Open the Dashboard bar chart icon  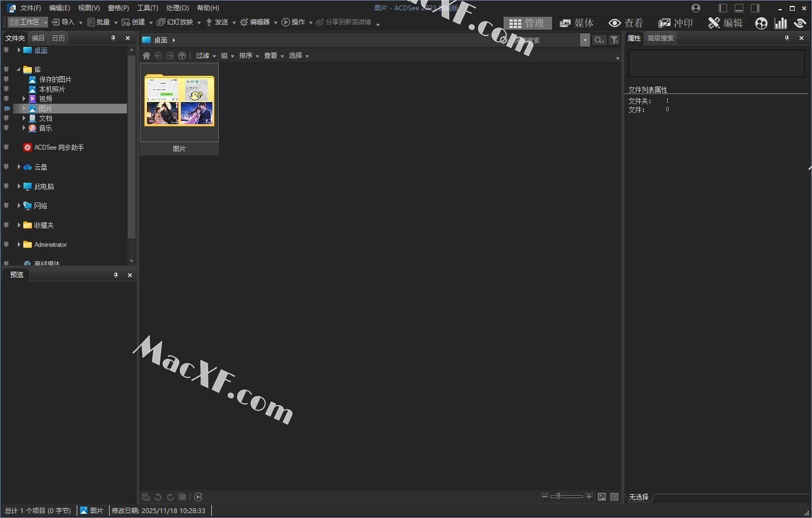point(780,23)
